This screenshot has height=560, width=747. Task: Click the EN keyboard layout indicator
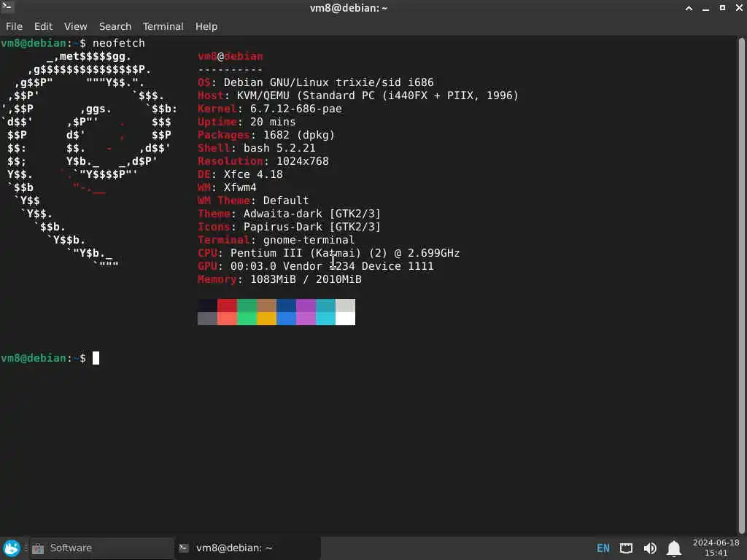click(x=603, y=548)
